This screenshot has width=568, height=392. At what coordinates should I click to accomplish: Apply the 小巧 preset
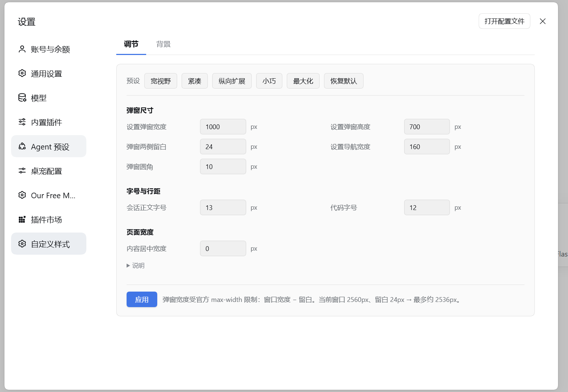click(269, 81)
